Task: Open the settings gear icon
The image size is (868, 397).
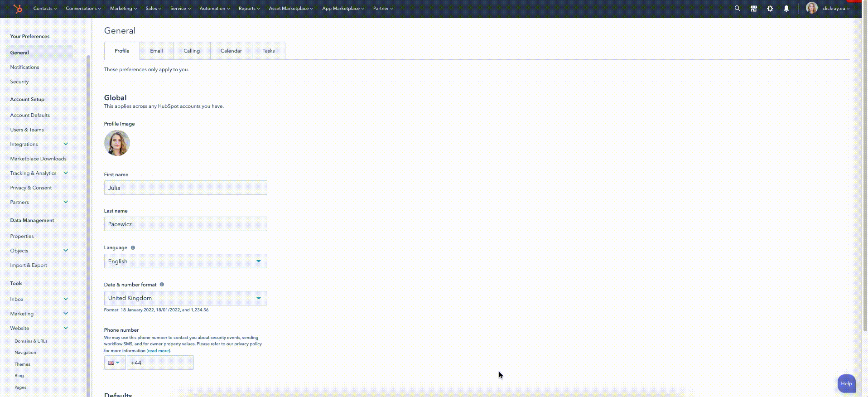Action: coord(770,9)
